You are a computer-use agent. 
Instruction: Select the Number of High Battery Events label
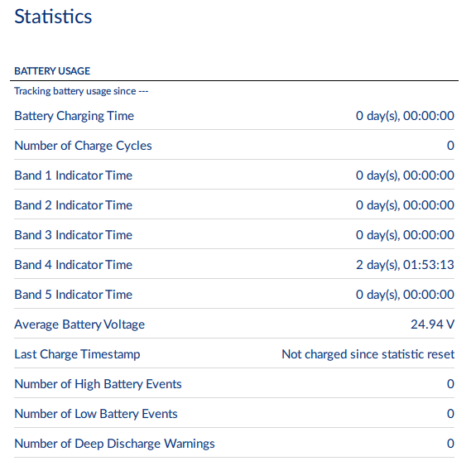[98, 384]
